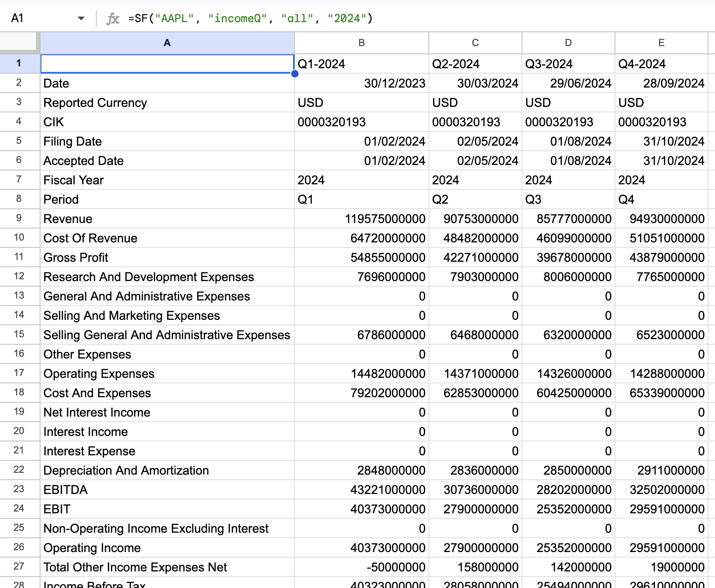
Task: Click depreciation value 2911000000
Action: [662, 470]
